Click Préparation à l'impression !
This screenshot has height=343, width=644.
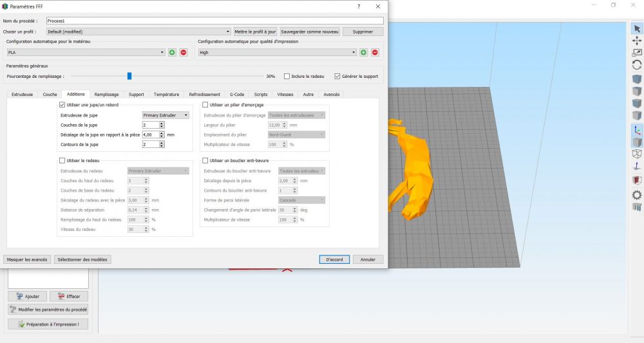pyautogui.click(x=48, y=324)
